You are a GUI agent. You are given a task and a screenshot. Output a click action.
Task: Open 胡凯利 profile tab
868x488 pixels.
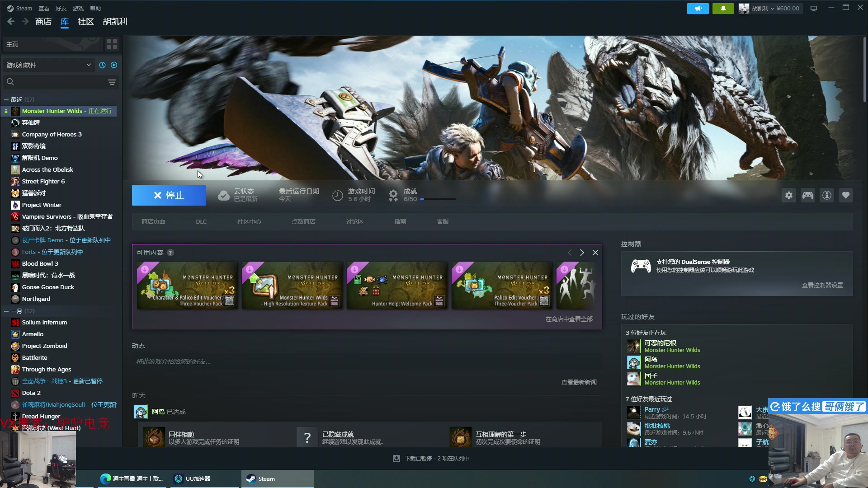[x=115, y=22]
